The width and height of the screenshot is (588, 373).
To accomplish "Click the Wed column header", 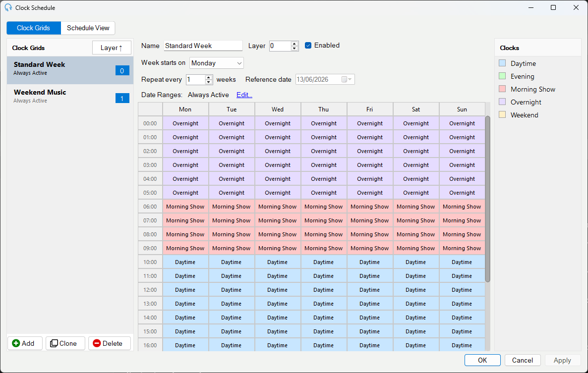I will [x=278, y=109].
